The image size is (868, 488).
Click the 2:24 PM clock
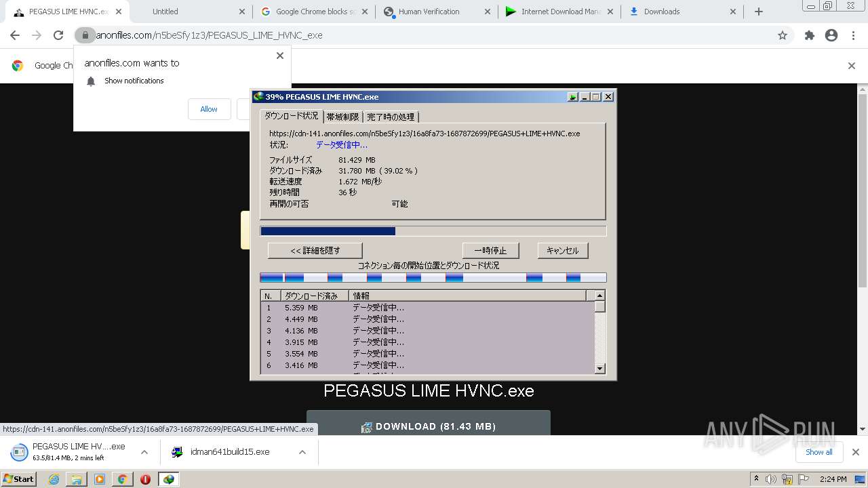click(x=833, y=479)
